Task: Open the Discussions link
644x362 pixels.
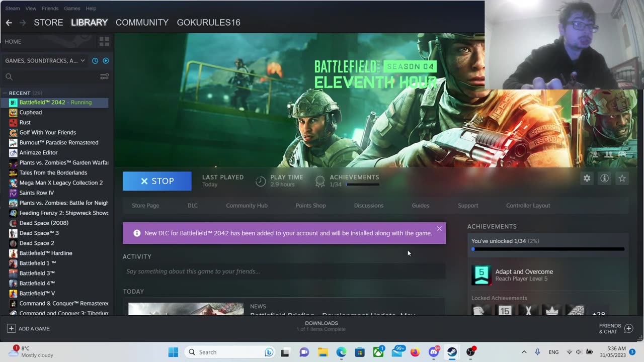Action: point(369,206)
